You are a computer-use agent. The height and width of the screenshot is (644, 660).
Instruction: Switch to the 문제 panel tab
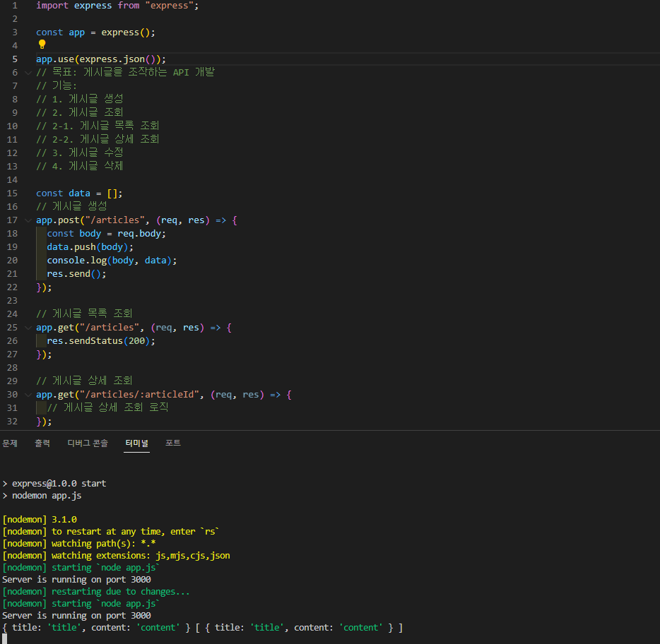tap(10, 443)
